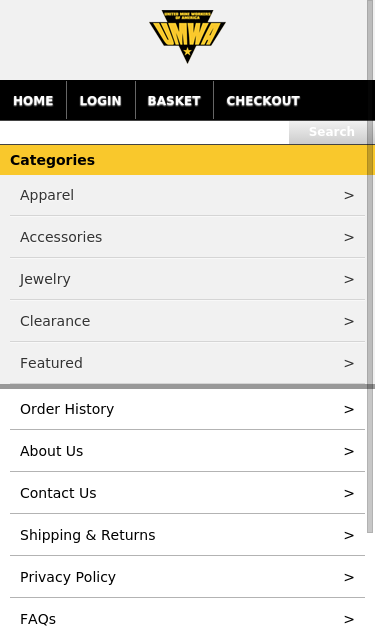Expand the Apparel category arrow
The height and width of the screenshot is (627, 375).
pyautogui.click(x=349, y=196)
